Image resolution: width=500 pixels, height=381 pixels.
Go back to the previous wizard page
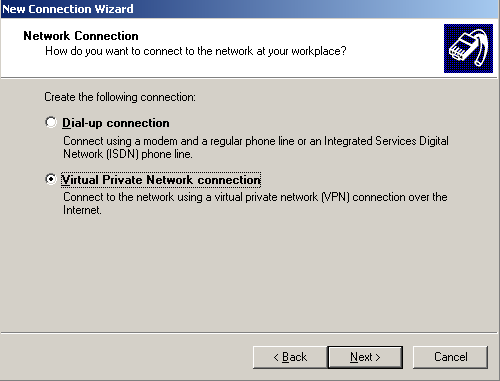pyautogui.click(x=290, y=357)
